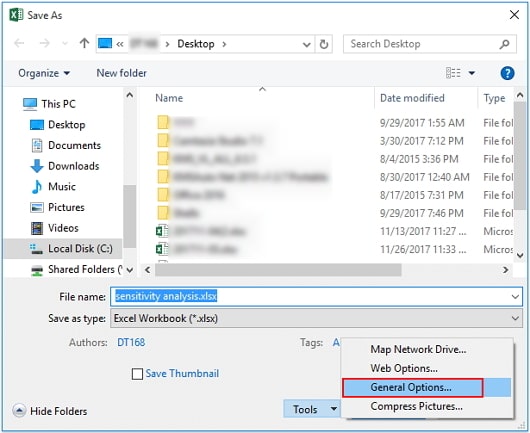Viewport: 530px width, 433px height.
Task: Sort files by Date modified column
Action: point(412,98)
